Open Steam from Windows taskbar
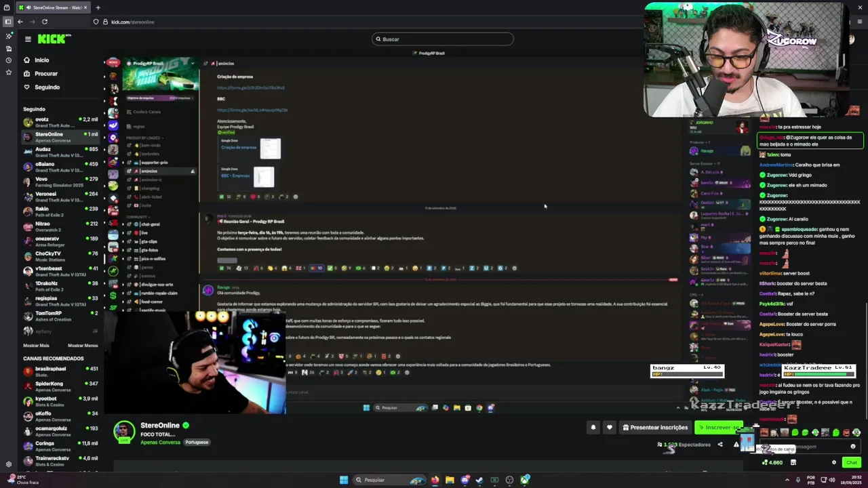The image size is (868, 488). 479,480
